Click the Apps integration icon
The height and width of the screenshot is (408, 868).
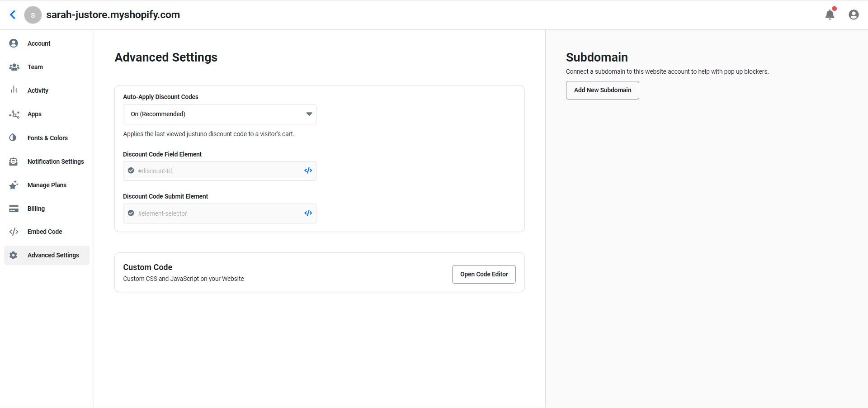tap(13, 114)
